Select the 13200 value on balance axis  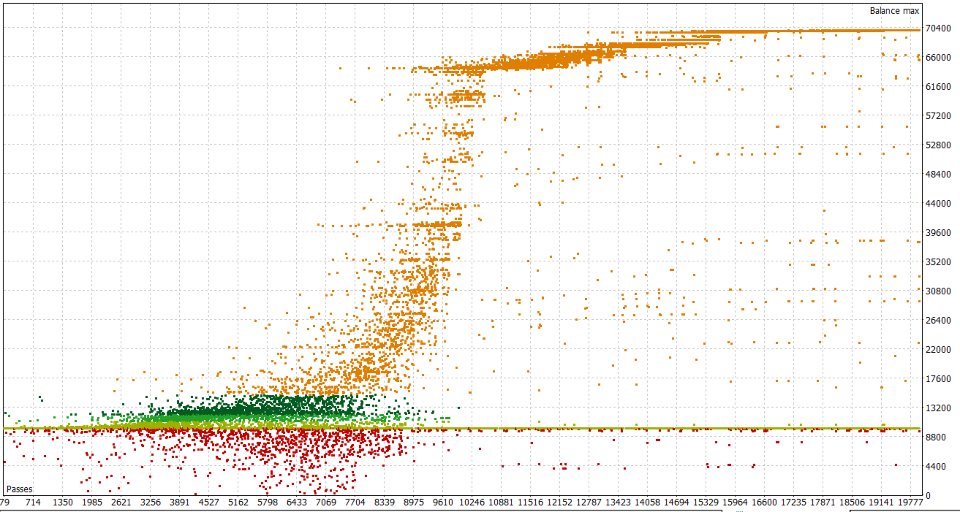pos(937,407)
